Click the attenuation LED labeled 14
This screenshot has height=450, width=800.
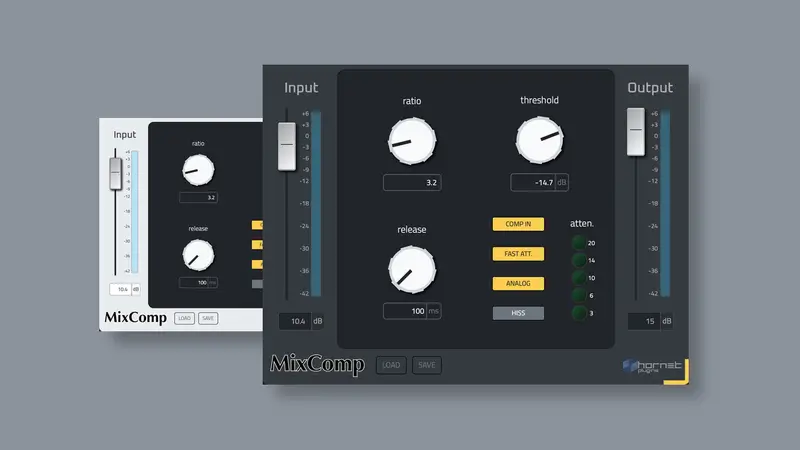click(x=579, y=260)
